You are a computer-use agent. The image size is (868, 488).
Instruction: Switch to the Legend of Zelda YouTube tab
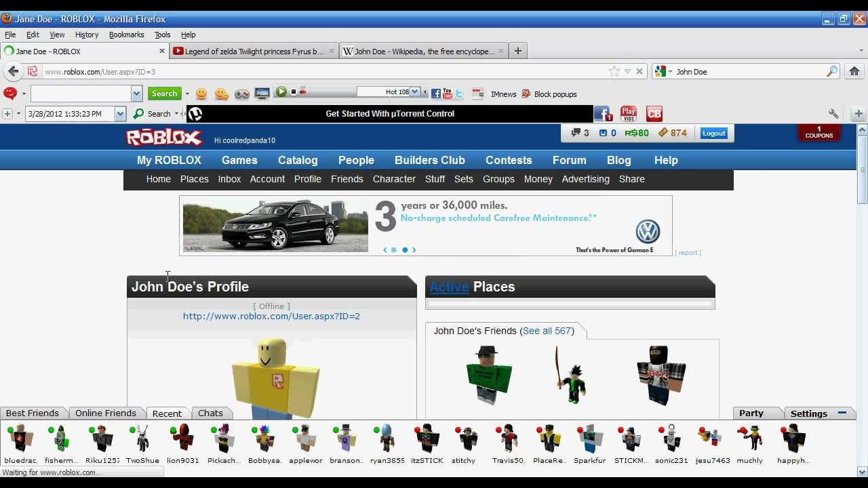pyautogui.click(x=254, y=51)
